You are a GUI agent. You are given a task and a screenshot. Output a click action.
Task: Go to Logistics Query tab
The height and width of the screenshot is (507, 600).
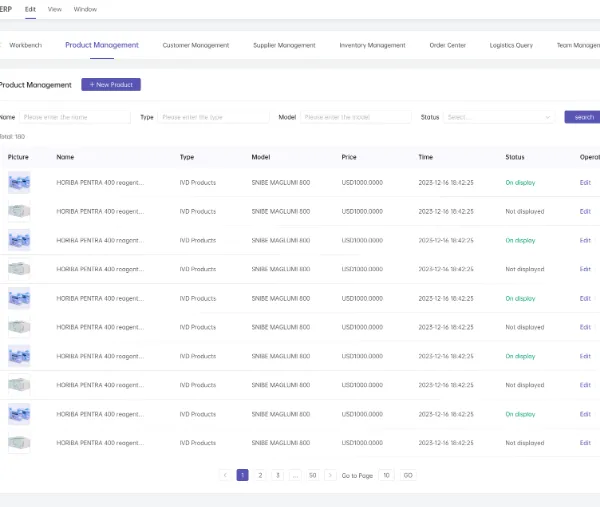coord(511,45)
